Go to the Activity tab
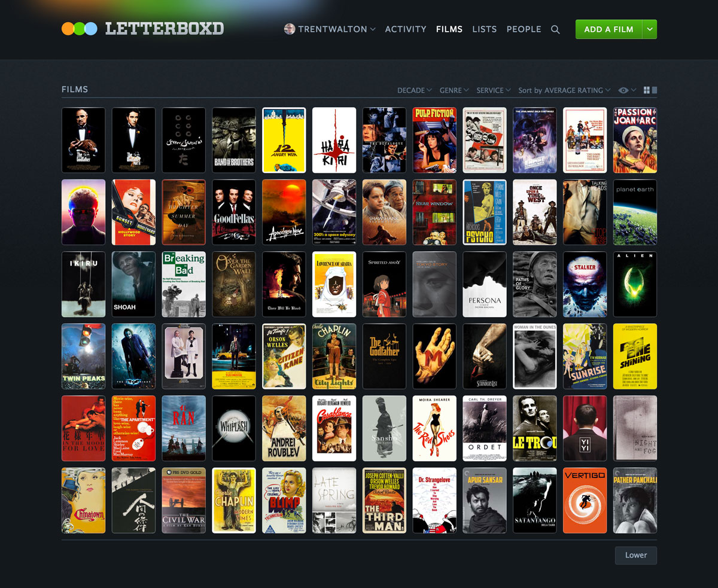Viewport: 718px width, 588px height. 406,29
